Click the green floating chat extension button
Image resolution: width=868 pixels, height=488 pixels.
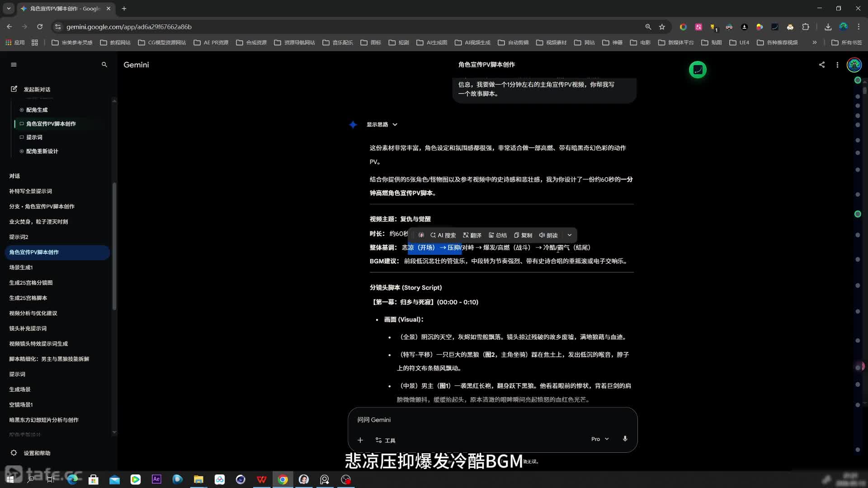(698, 70)
